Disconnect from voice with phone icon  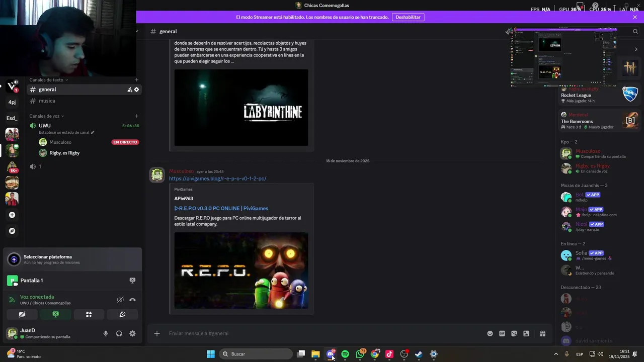[132, 300]
